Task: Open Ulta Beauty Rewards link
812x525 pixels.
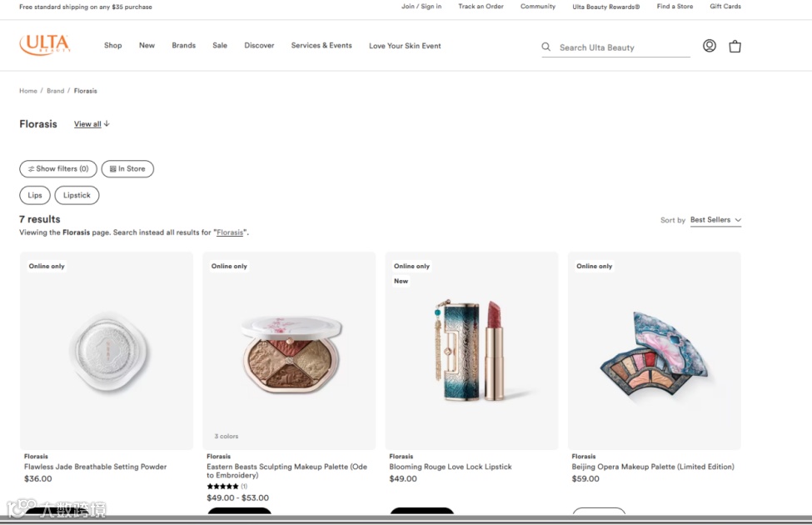Action: pos(606,7)
